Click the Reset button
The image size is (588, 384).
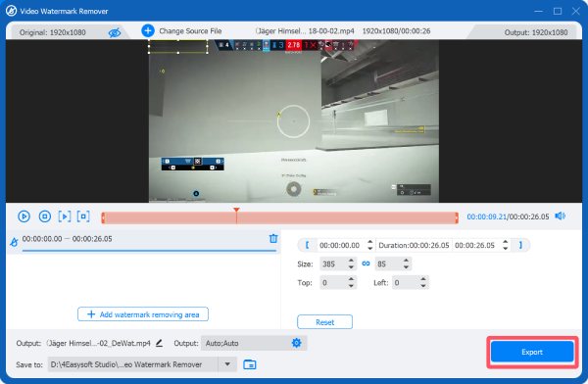[324, 322]
